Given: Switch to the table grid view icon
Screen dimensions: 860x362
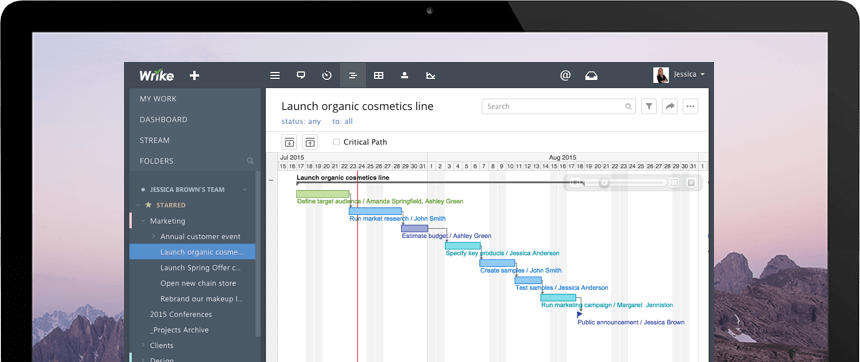Looking at the screenshot, I should [x=378, y=76].
